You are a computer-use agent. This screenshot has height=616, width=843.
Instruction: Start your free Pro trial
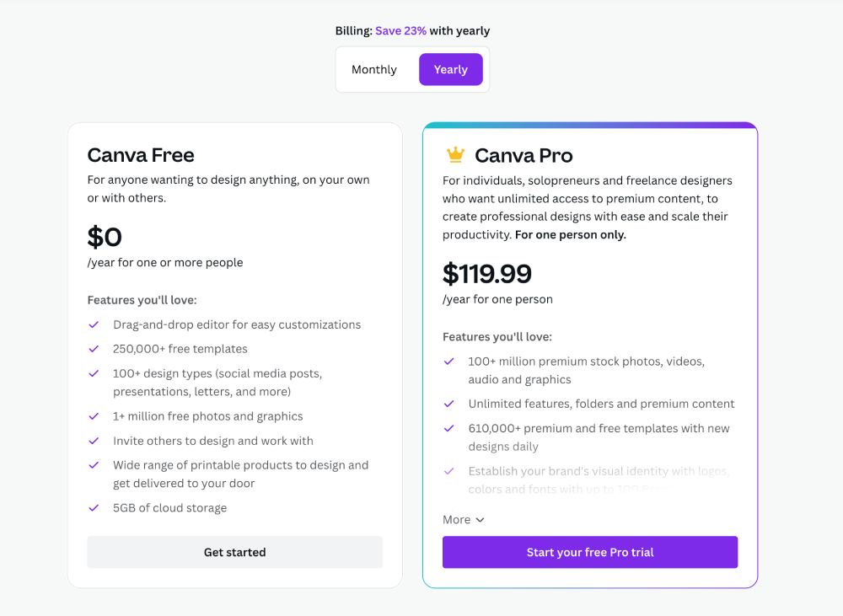(x=589, y=552)
